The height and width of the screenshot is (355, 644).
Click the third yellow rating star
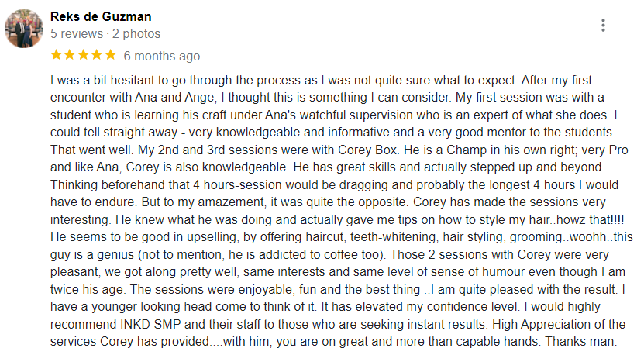(x=84, y=55)
